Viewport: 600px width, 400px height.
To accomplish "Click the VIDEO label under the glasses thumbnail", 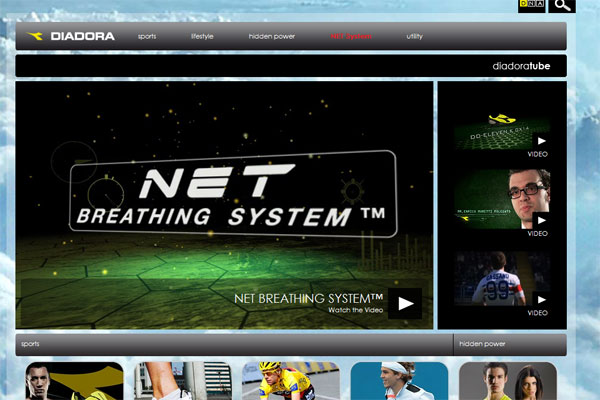I will 538,233.
